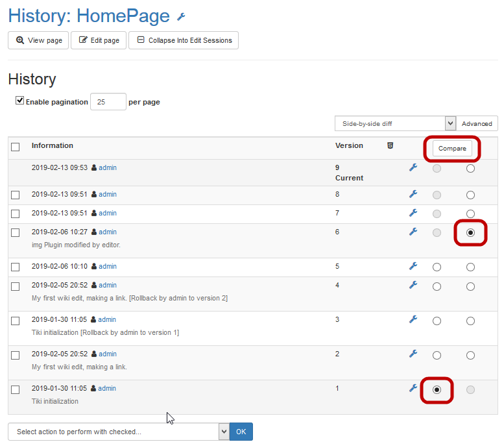Click wrench icon in version 8 row
The image size is (504, 442).
click(413, 194)
